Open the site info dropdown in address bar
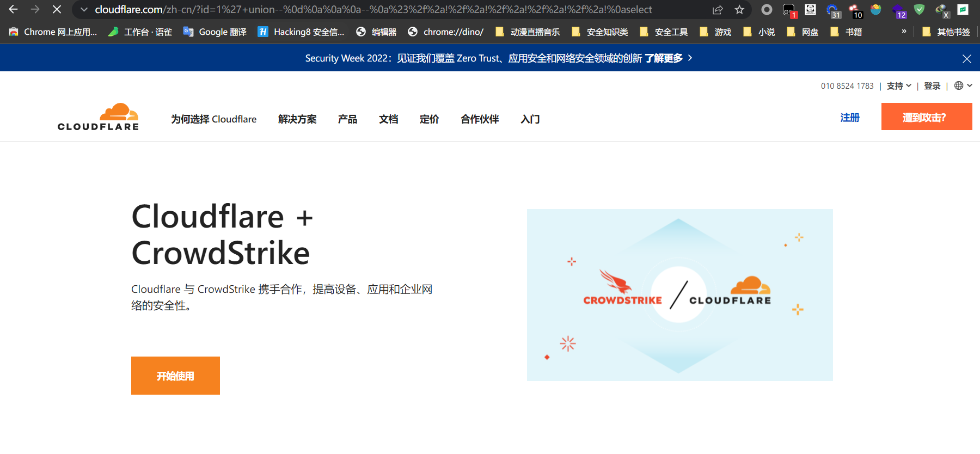This screenshot has height=454, width=980. click(x=84, y=10)
